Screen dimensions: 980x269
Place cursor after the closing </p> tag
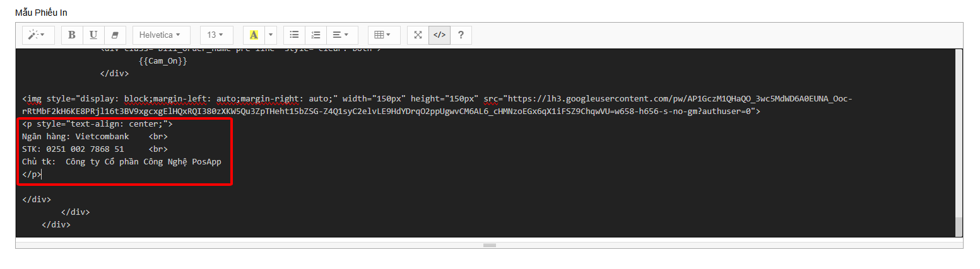tap(42, 175)
